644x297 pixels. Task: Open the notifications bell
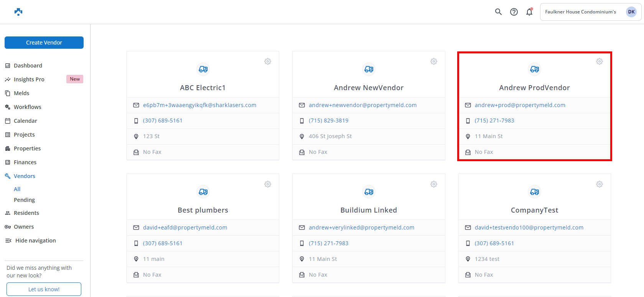pyautogui.click(x=529, y=12)
